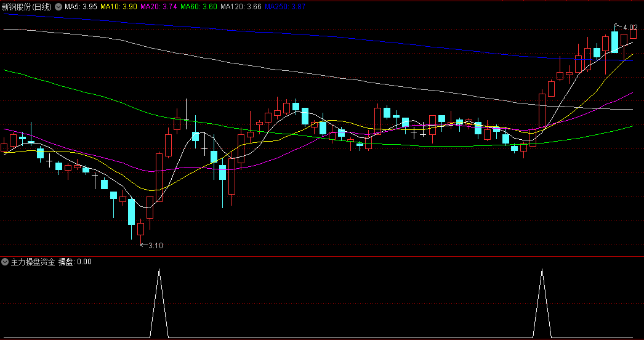This screenshot has width=644, height=340.
Task: Select the magenta MA20: 3.74 label
Action: click(x=158, y=7)
